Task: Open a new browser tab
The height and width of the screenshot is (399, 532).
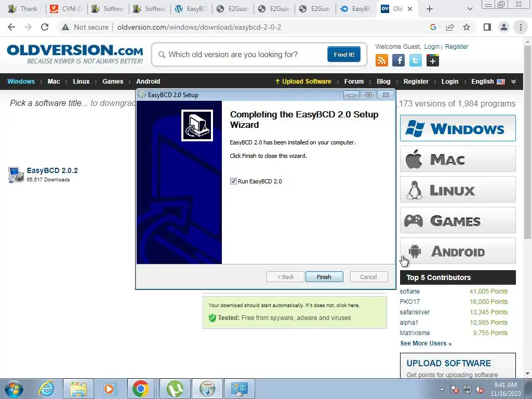Action: tap(430, 9)
